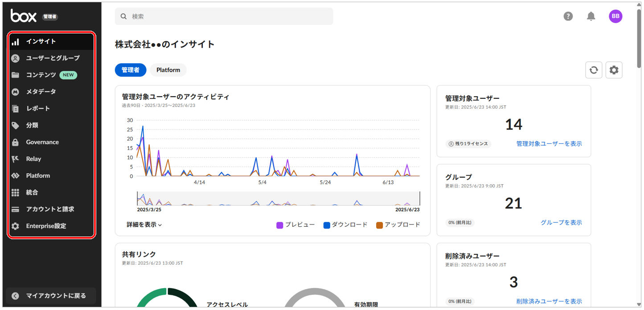Open the help question mark icon
This screenshot has height=310, width=644.
pos(568,16)
